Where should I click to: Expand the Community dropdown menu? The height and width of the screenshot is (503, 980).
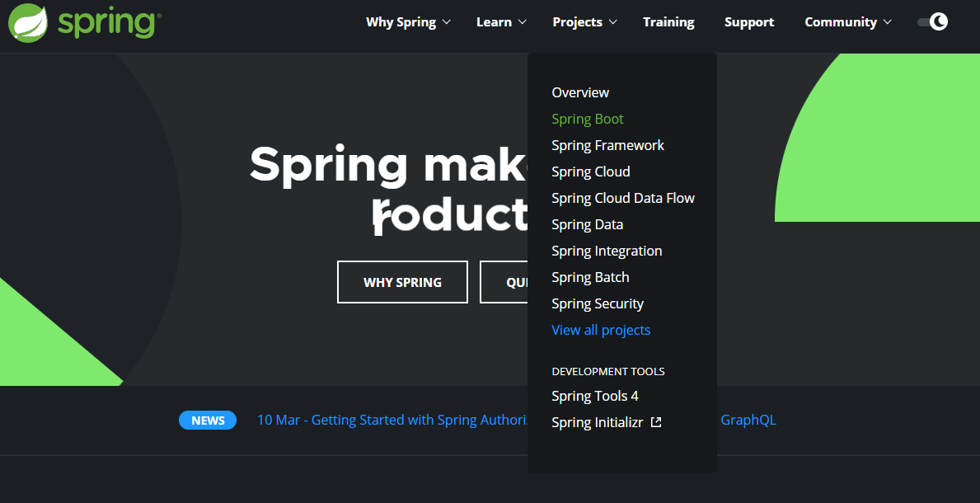click(848, 22)
